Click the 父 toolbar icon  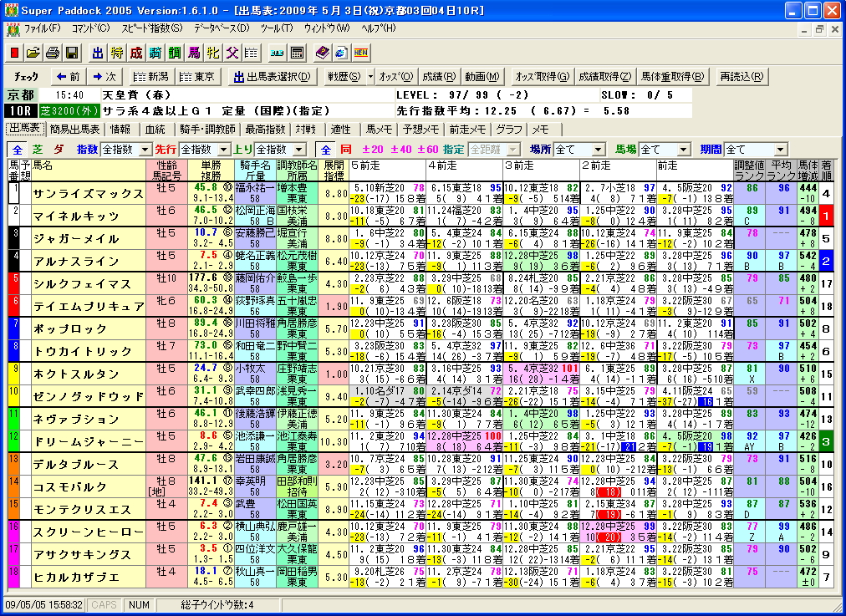coord(232,53)
